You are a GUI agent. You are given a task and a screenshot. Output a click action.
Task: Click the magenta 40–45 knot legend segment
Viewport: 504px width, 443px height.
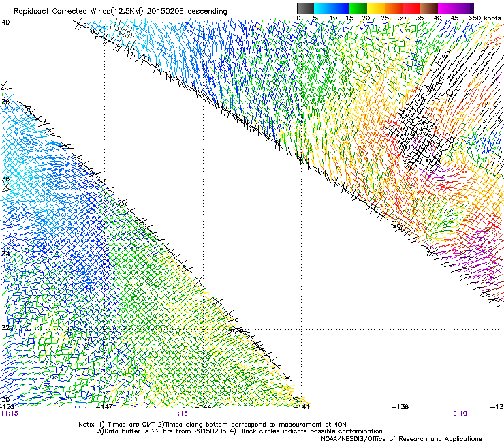click(447, 8)
